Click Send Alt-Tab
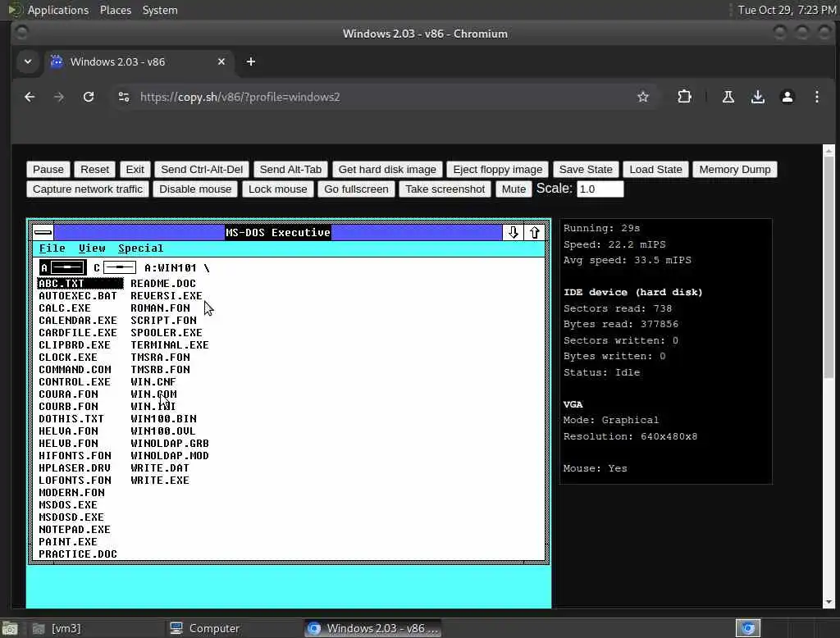 coord(290,169)
